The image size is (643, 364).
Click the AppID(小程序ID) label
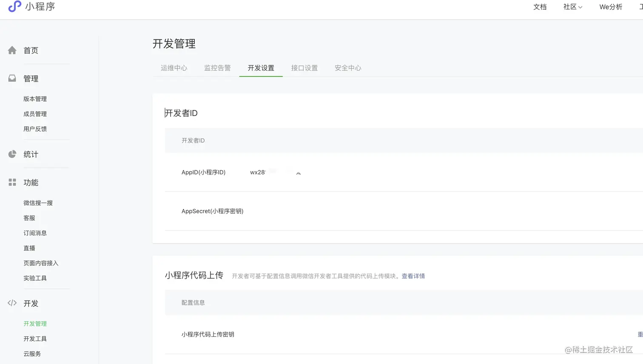coord(203,172)
